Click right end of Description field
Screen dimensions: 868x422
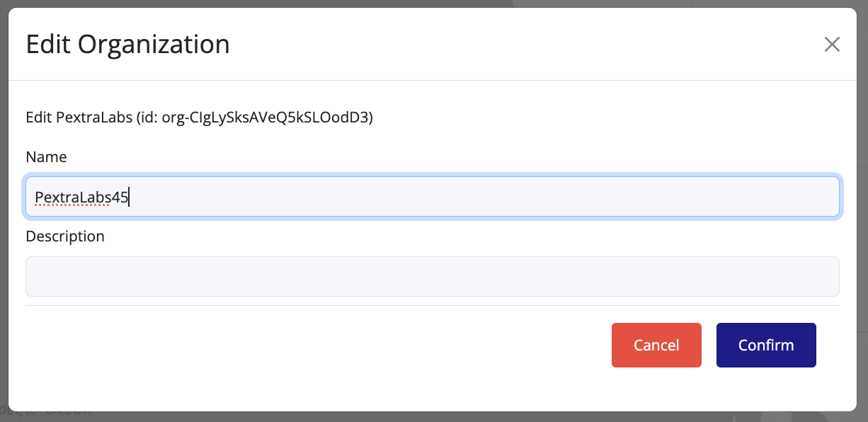(x=814, y=276)
